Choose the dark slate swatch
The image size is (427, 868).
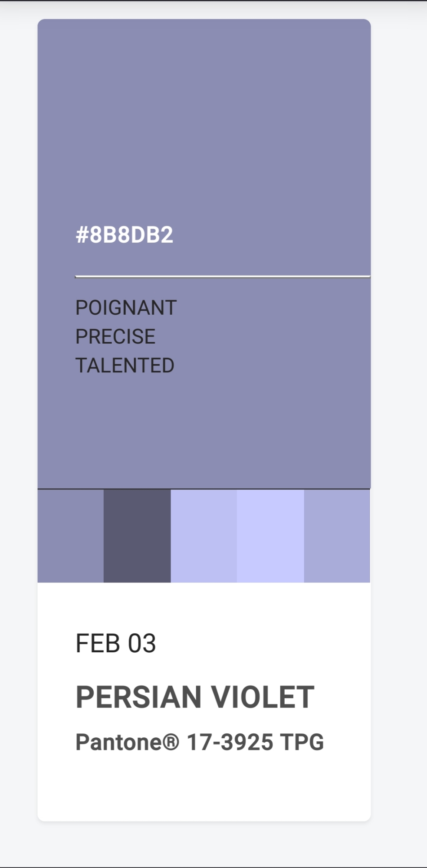(x=137, y=536)
